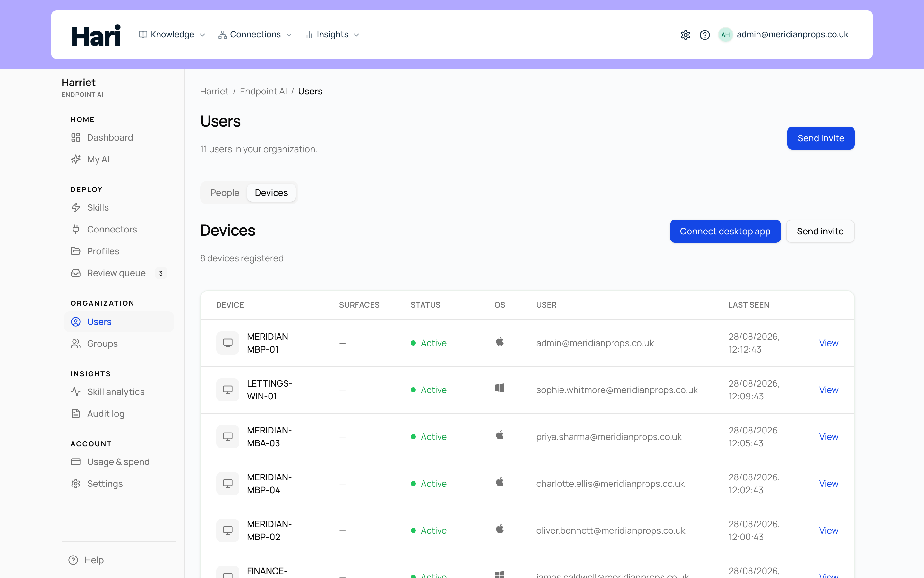Click the Apple OS icon for MERIDIAN-MBP-01
The height and width of the screenshot is (578, 924).
500,341
